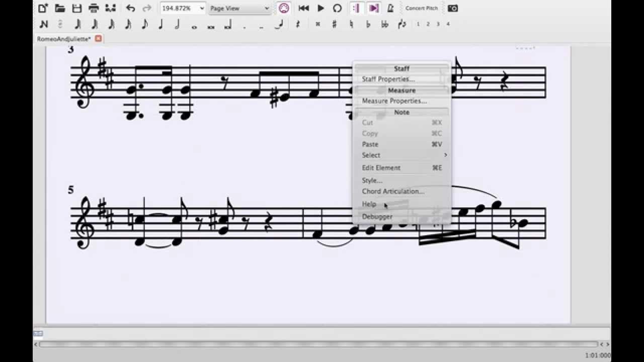Apply a natural accidental

pos(351,24)
